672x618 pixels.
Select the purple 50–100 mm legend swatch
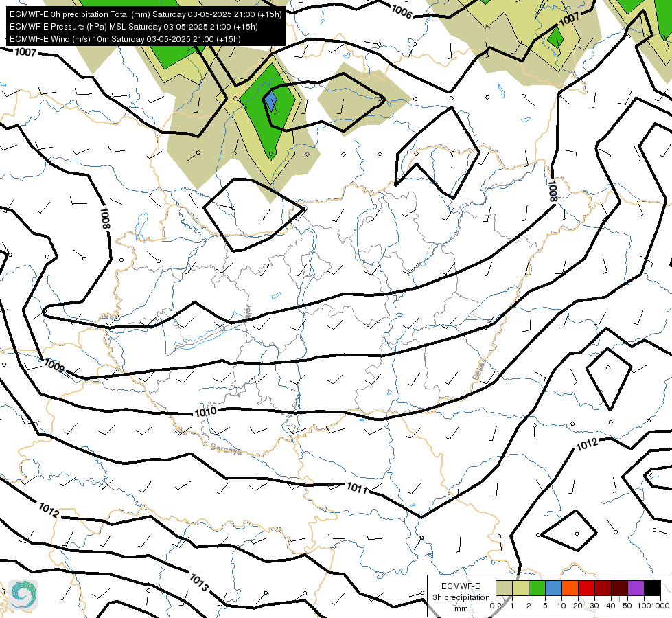tap(636, 588)
